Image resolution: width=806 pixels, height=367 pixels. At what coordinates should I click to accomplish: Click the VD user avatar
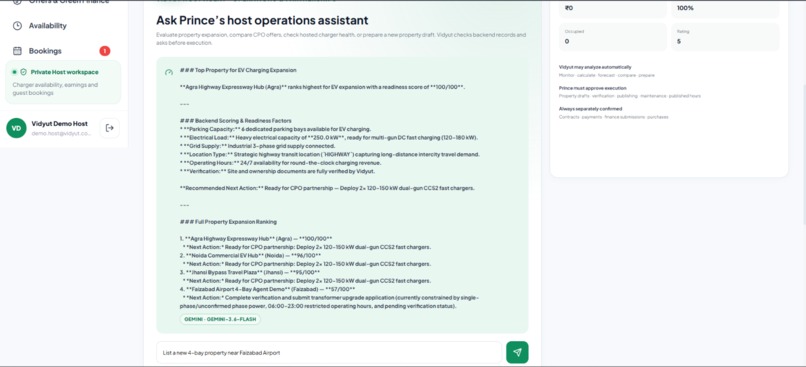point(16,128)
